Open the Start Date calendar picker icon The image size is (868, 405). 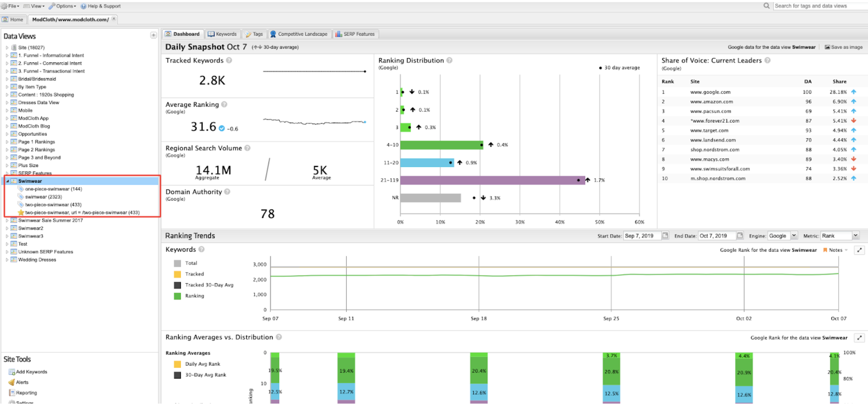665,236
